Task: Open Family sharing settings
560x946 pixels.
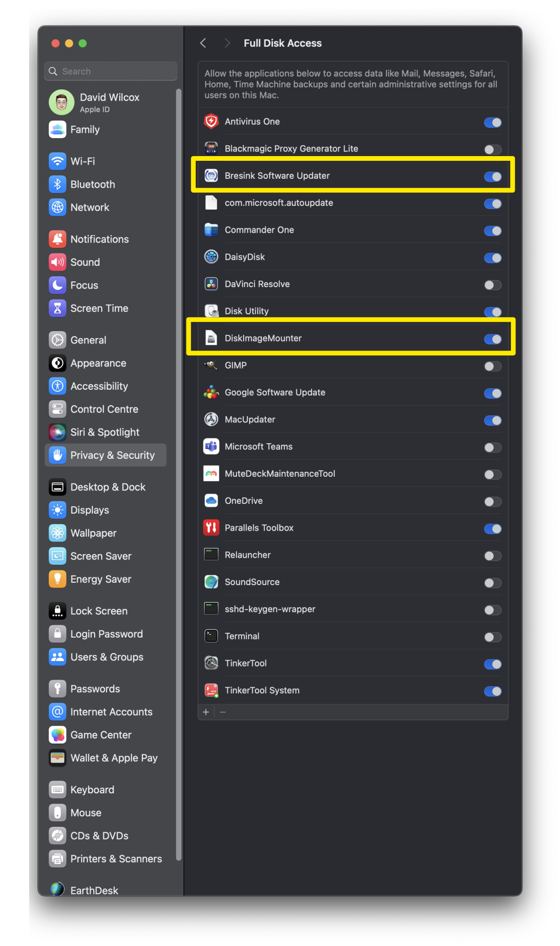Action: 105,130
